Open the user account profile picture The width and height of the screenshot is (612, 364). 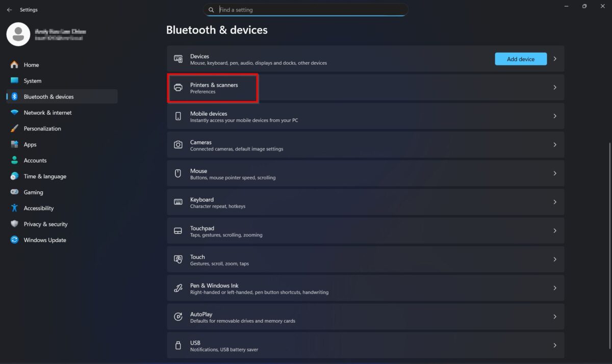[18, 34]
